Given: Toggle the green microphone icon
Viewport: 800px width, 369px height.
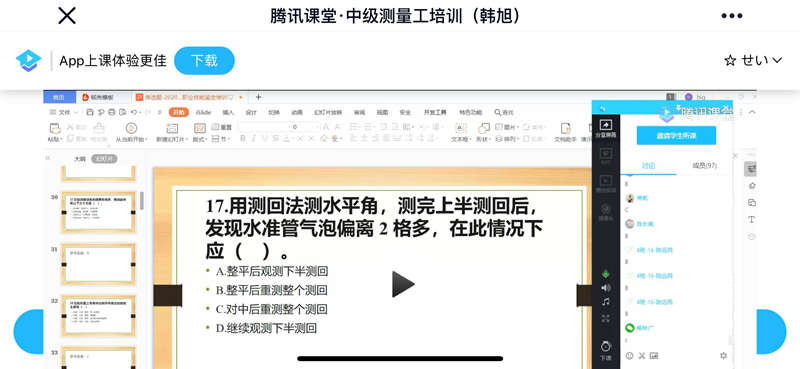Looking at the screenshot, I should [x=606, y=274].
